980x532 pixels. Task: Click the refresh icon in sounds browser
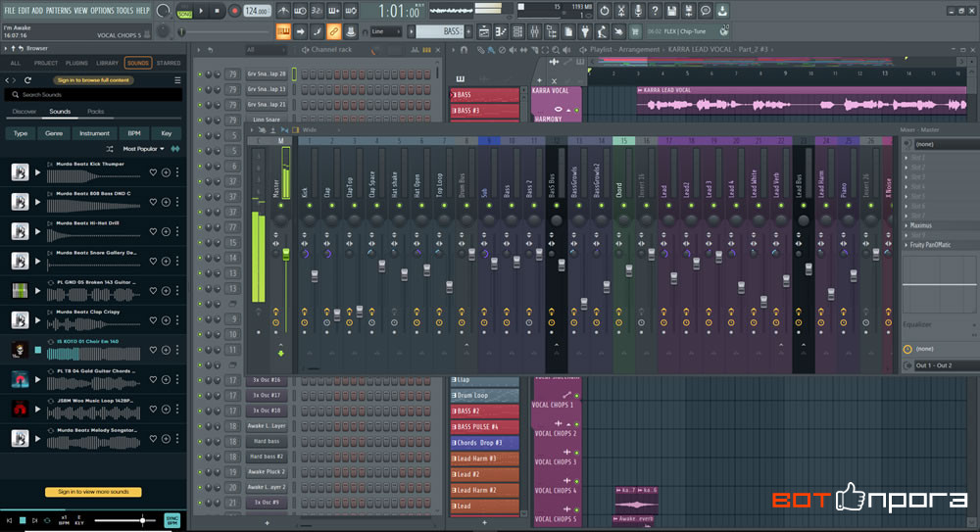click(x=27, y=80)
